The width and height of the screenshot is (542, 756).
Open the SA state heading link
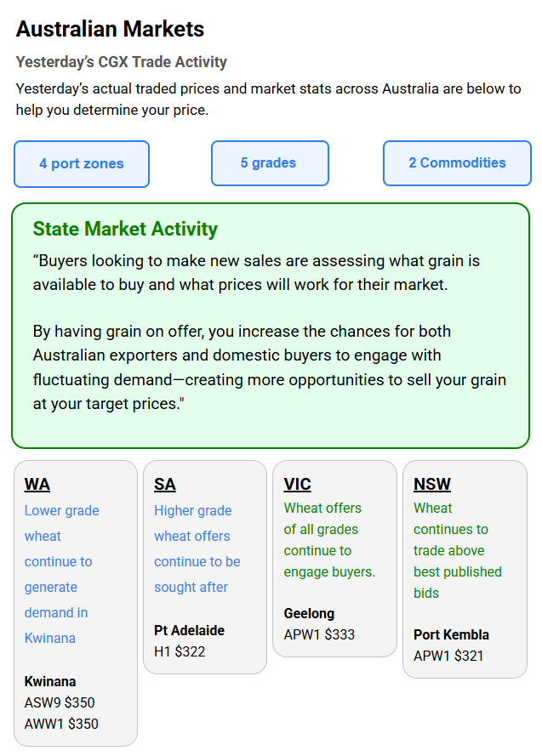[165, 485]
